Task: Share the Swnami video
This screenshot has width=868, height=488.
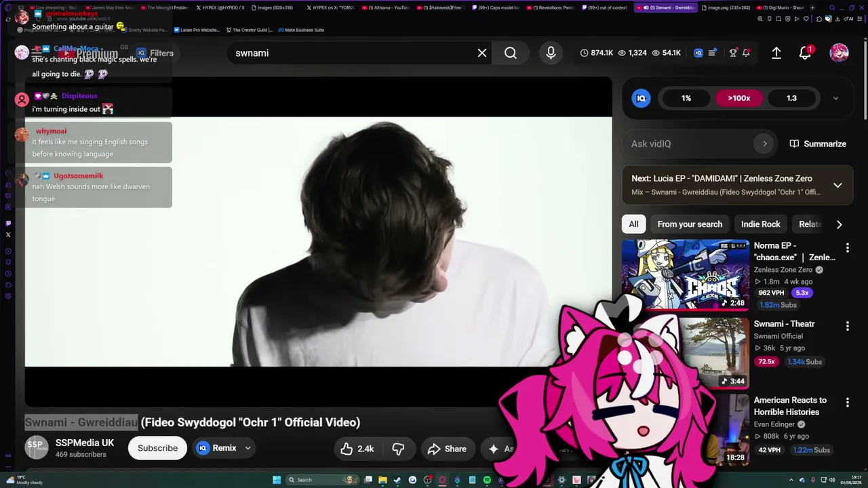Action: coord(447,449)
